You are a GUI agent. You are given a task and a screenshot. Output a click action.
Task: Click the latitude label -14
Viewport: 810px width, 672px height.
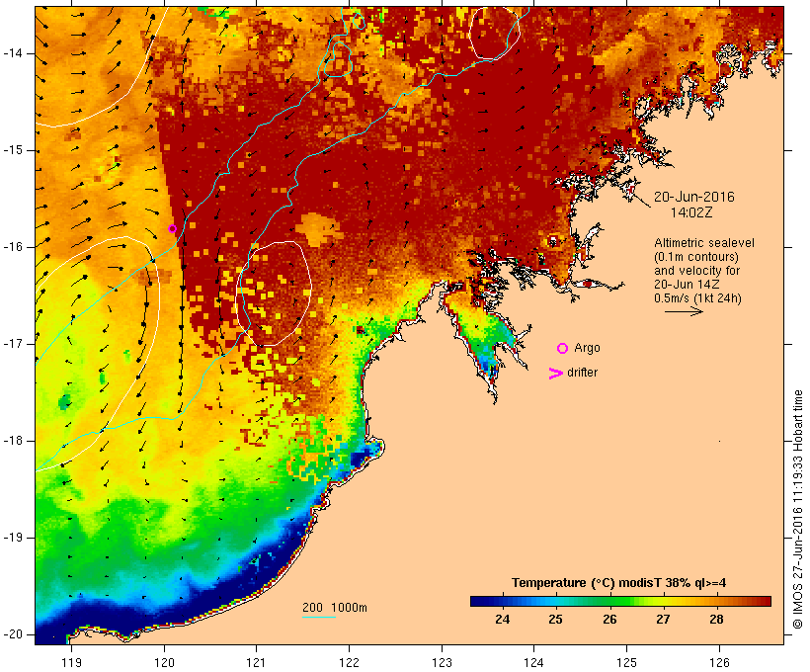pyautogui.click(x=12, y=53)
